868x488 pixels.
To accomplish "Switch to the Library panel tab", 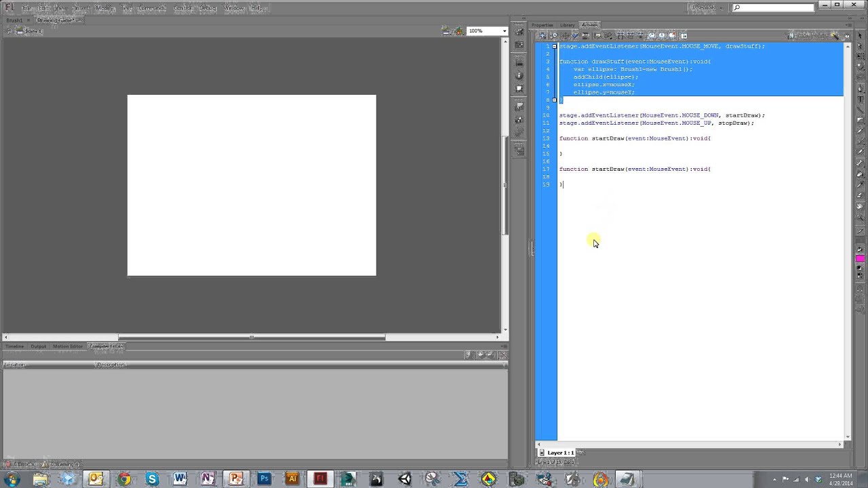I will click(567, 25).
